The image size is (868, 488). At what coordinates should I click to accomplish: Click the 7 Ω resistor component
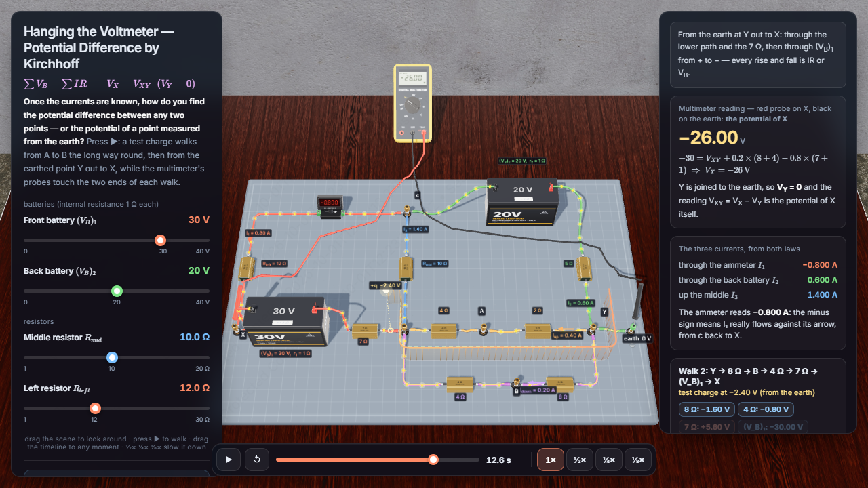pyautogui.click(x=363, y=331)
